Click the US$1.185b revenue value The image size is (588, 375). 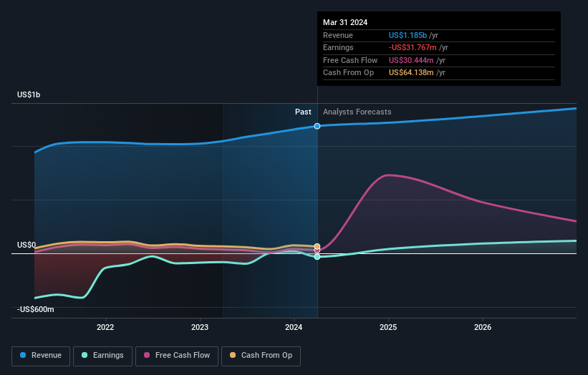pos(408,35)
